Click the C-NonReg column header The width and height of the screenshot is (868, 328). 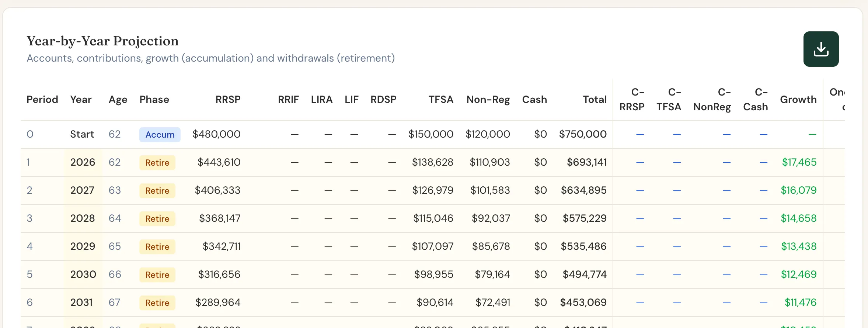click(712, 100)
